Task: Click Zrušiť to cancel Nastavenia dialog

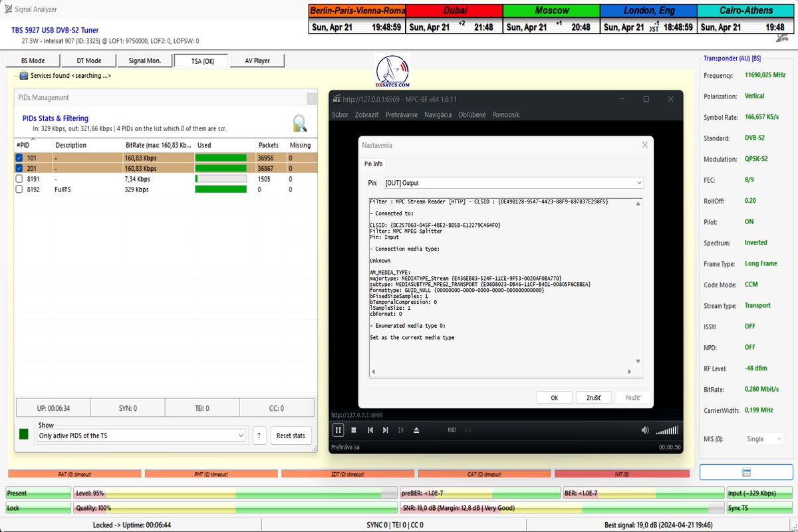Action: (593, 398)
